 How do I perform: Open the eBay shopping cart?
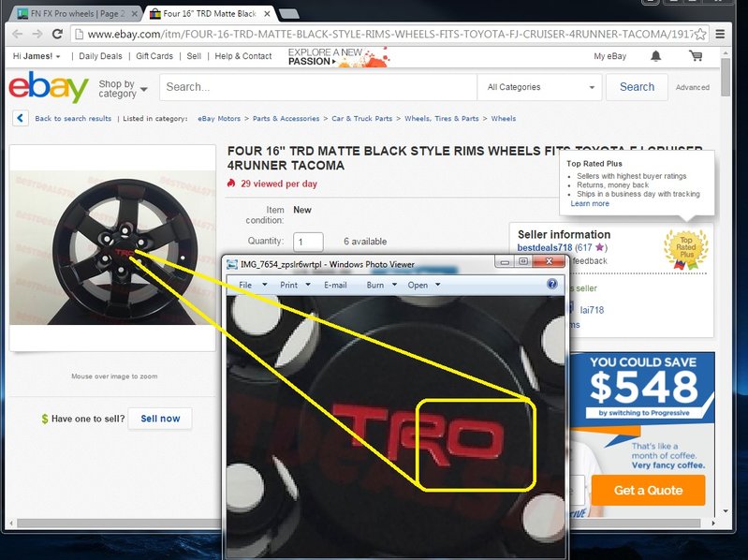[696, 56]
